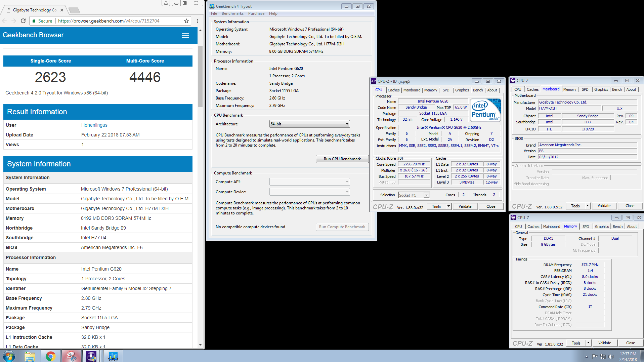Select the Geekbench taskbar icon
Screen dimensions: 644x362
(x=113, y=356)
